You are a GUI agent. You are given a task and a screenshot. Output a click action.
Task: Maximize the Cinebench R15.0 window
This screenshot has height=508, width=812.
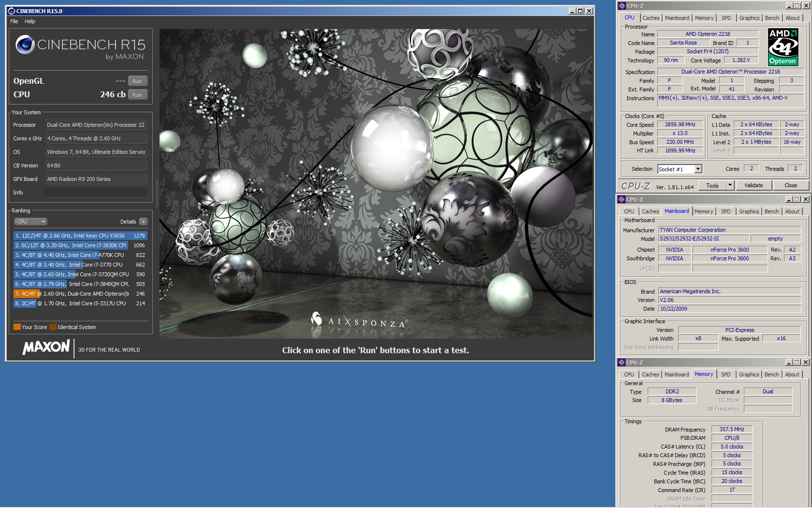click(580, 11)
